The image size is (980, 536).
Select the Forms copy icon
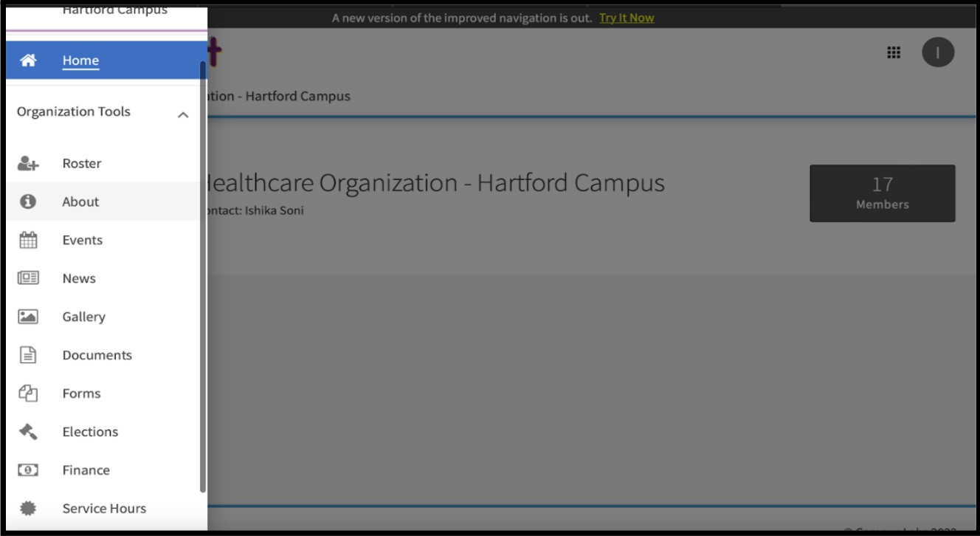click(28, 394)
